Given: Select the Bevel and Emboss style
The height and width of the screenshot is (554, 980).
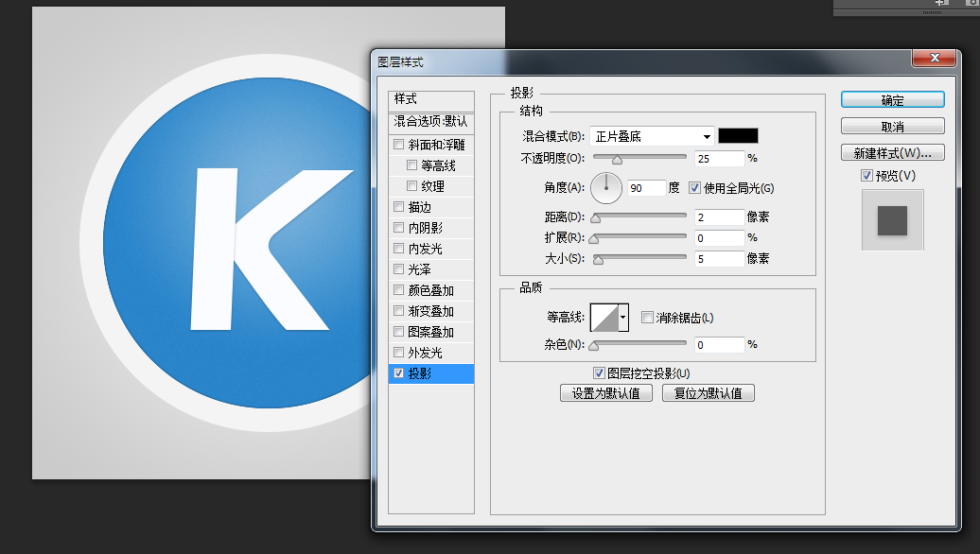Looking at the screenshot, I should coord(434,144).
